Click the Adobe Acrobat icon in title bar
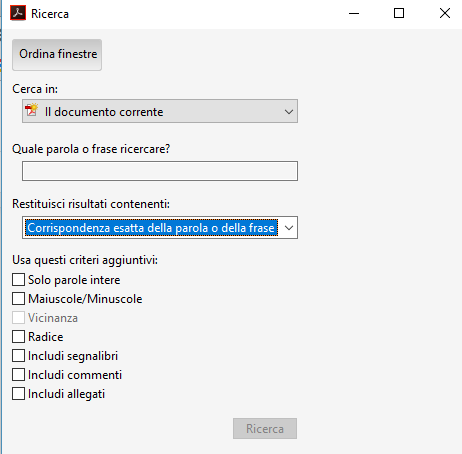The height and width of the screenshot is (454, 462). pyautogui.click(x=18, y=13)
